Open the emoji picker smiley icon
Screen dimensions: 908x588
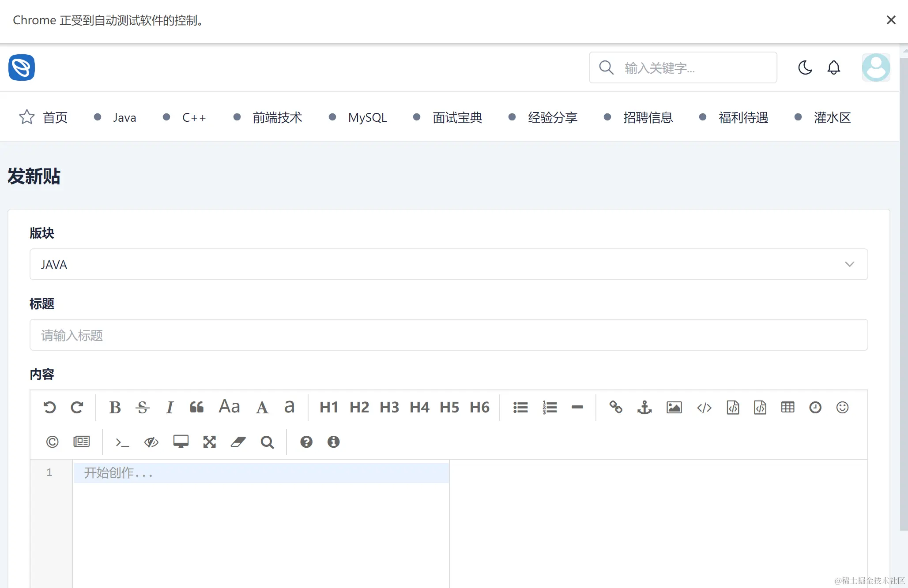pyautogui.click(x=842, y=408)
